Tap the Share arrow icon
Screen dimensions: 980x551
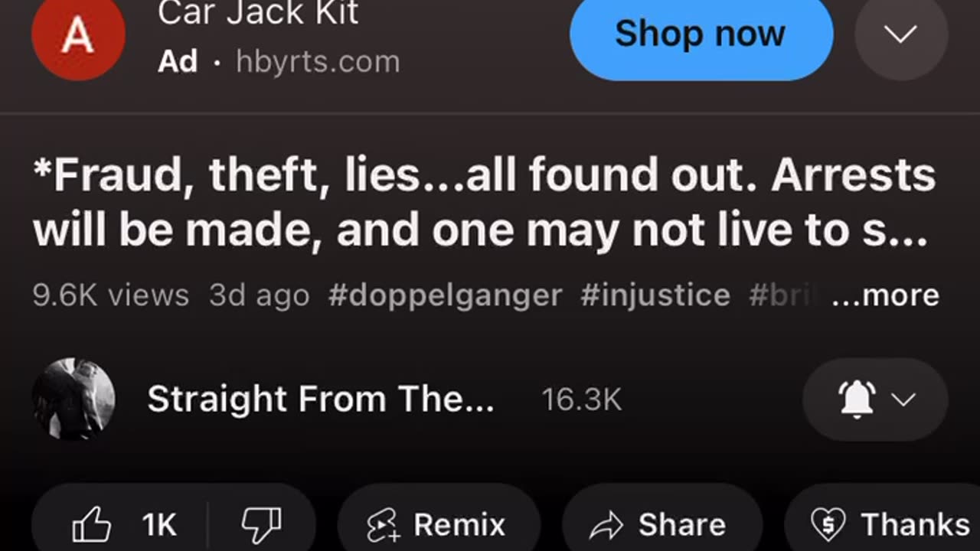click(x=607, y=526)
